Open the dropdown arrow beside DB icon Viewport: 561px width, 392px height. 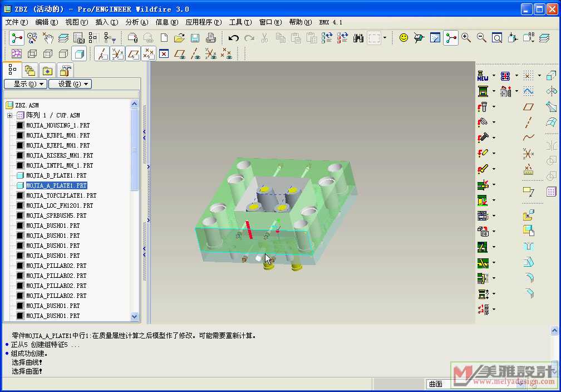click(494, 231)
